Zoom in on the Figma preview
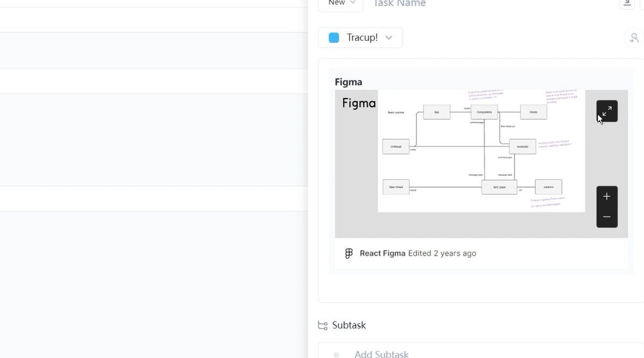644x358 pixels. click(606, 196)
